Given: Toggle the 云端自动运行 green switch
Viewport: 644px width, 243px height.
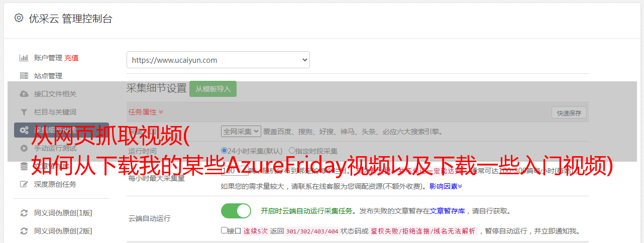Looking at the screenshot, I should [x=236, y=211].
